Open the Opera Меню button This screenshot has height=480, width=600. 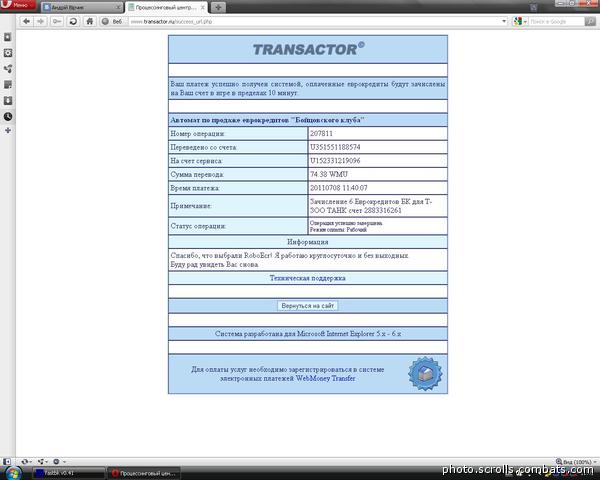[17, 5]
